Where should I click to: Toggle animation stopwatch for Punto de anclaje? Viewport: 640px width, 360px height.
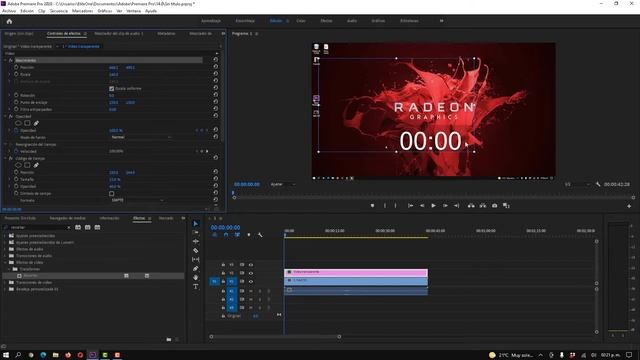[16, 102]
